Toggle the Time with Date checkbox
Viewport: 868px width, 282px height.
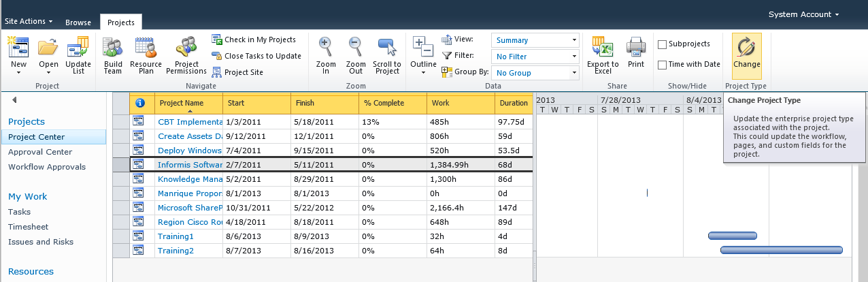(663, 65)
